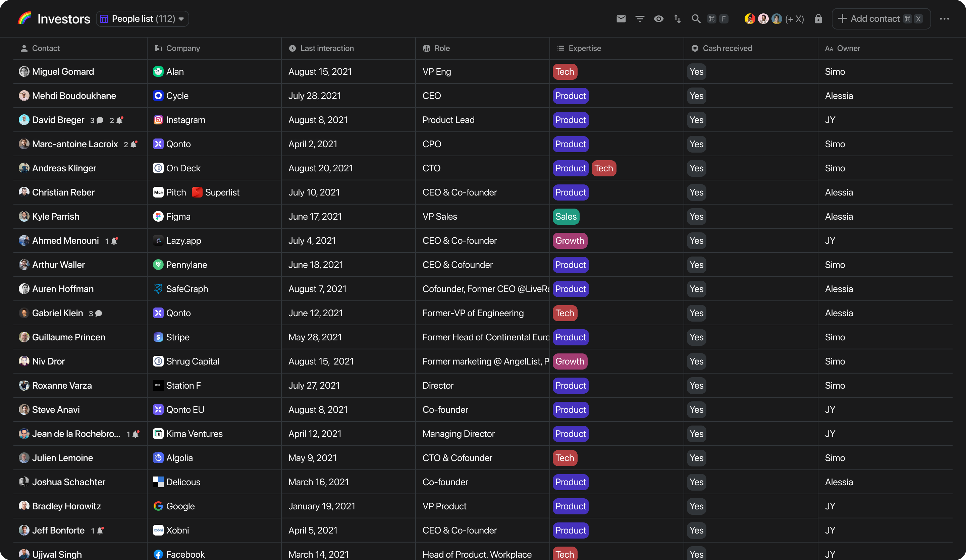
Task: Click the Alan company icon
Action: pos(158,72)
